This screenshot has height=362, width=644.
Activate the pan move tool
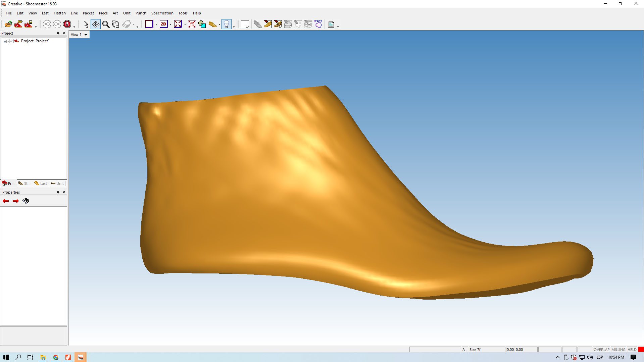[x=96, y=24]
